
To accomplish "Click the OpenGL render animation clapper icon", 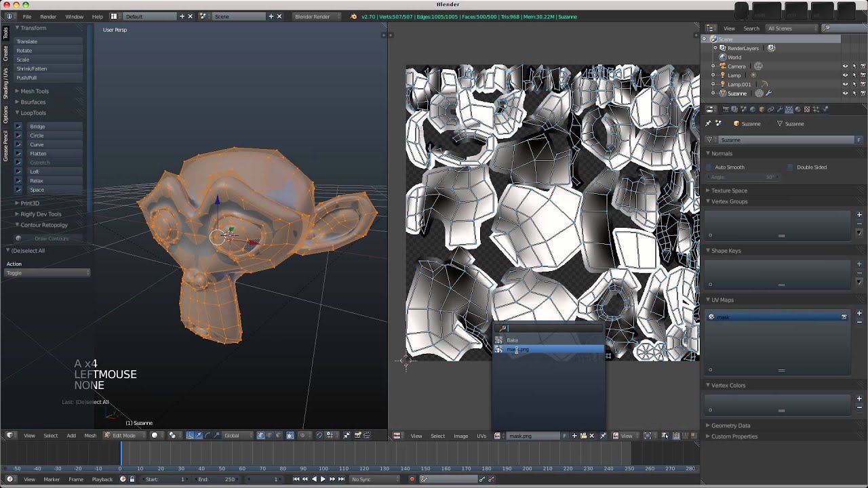I will (366, 435).
